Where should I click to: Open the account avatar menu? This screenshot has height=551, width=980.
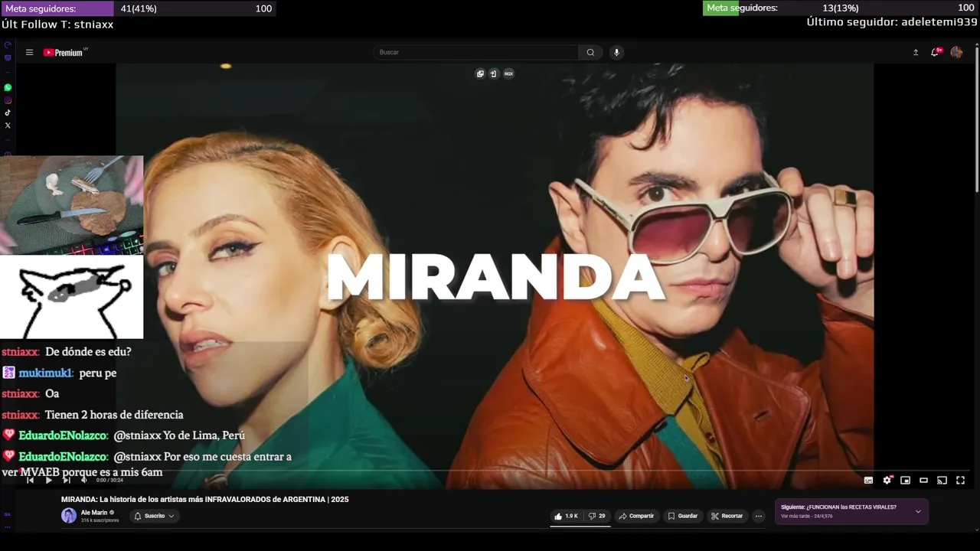coord(956,52)
